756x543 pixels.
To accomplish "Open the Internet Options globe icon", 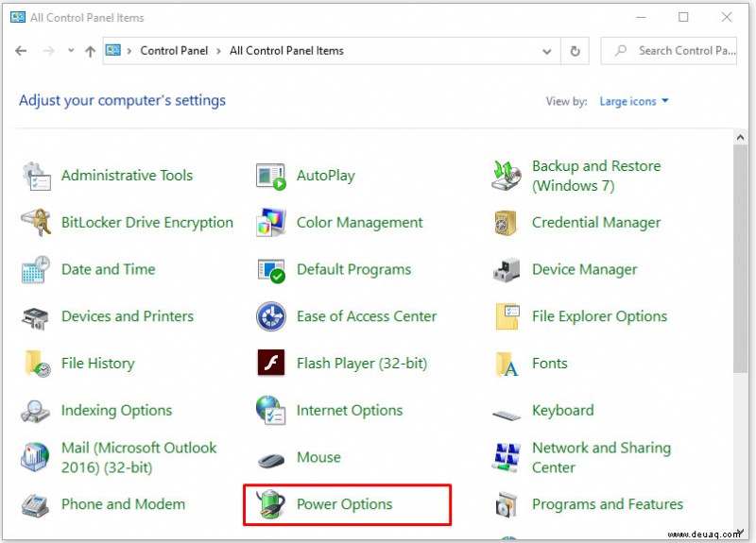I will pos(271,411).
